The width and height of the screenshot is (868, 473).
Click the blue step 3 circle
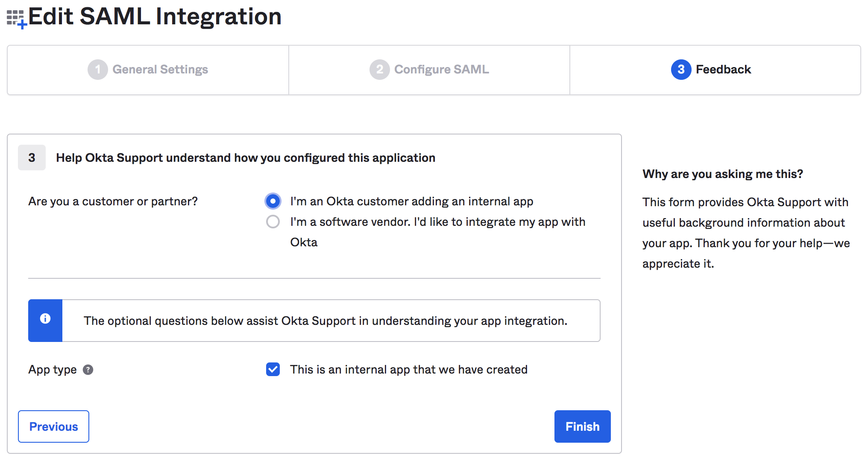681,70
